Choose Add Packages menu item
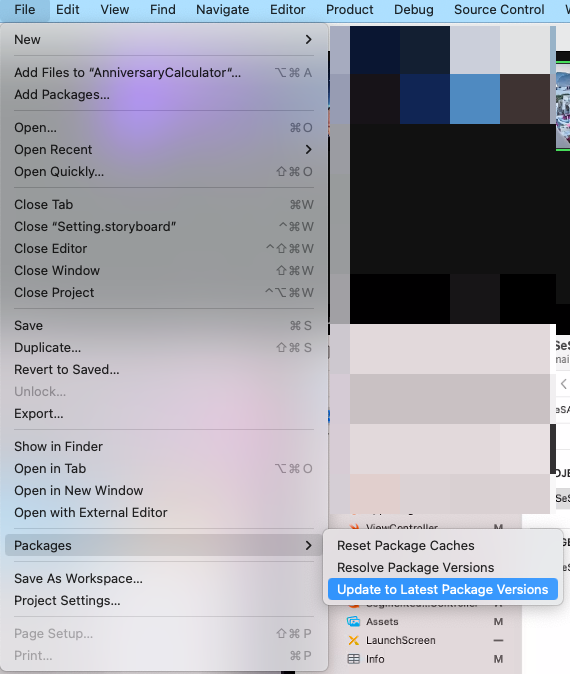Image resolution: width=570 pixels, height=674 pixels. point(164,95)
